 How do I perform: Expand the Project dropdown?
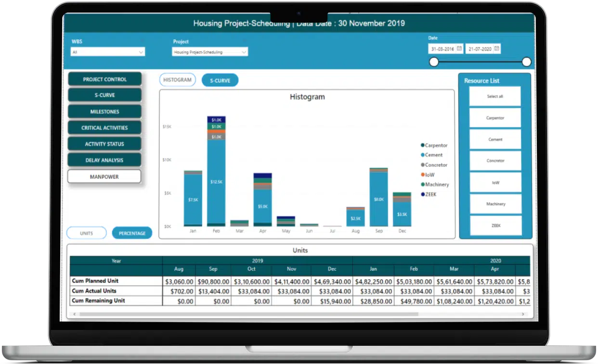[210, 52]
